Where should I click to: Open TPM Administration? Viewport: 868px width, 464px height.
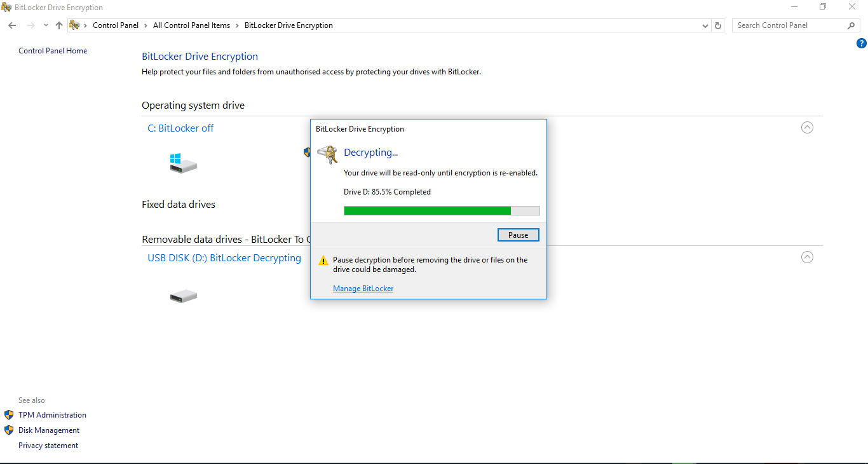(x=52, y=415)
